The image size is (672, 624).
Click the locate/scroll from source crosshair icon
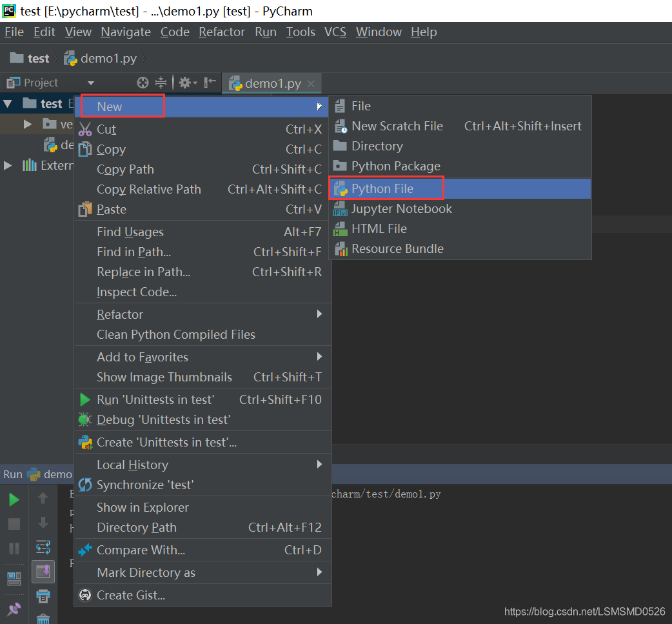[143, 83]
